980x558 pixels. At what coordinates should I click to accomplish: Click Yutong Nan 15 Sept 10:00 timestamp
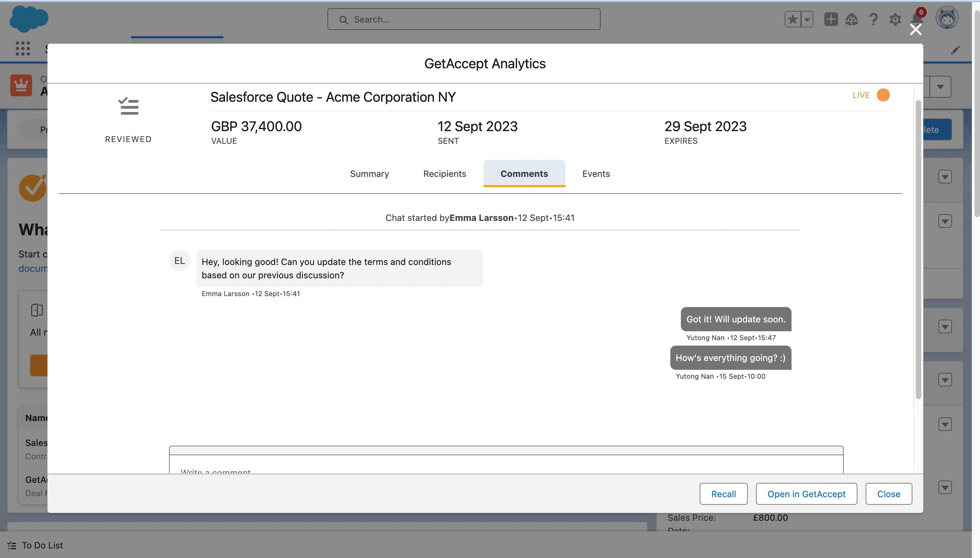coord(720,376)
